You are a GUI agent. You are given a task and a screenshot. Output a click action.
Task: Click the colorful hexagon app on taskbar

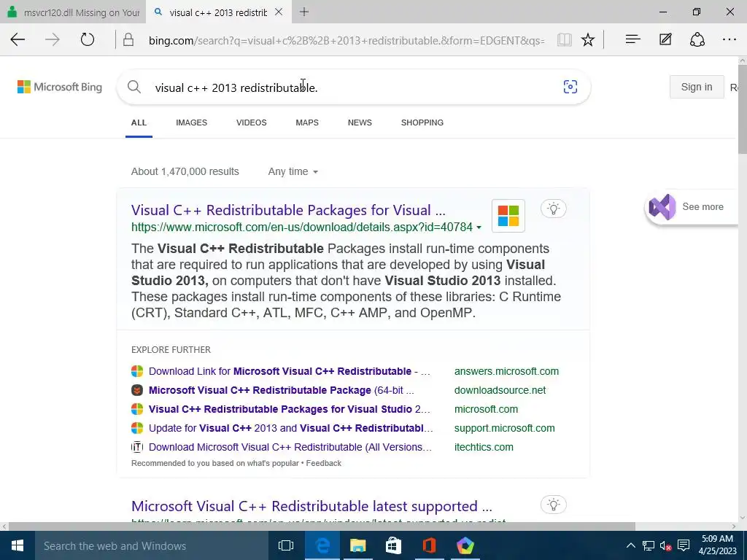[x=465, y=545]
